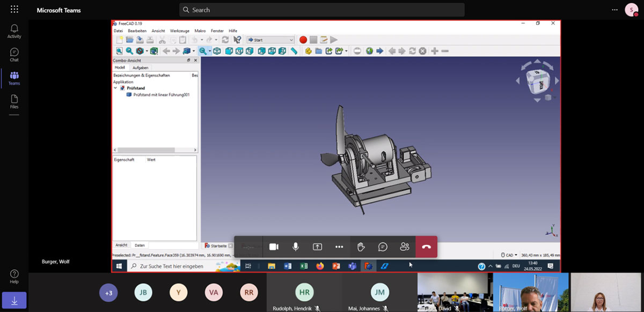The image size is (644, 312).
Task: Open the Start workbench dropdown
Action: pyautogui.click(x=270, y=40)
